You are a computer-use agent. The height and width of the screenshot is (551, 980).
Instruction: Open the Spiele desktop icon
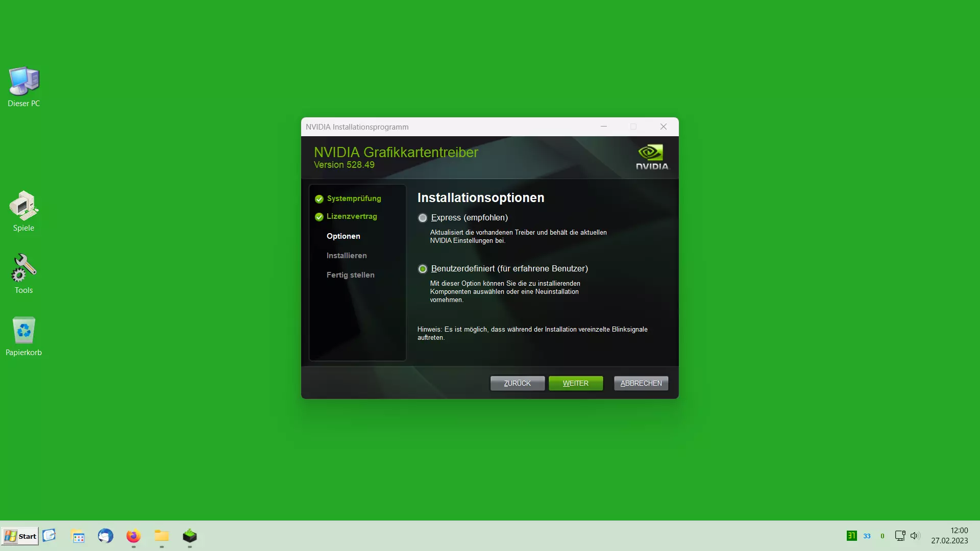tap(23, 211)
